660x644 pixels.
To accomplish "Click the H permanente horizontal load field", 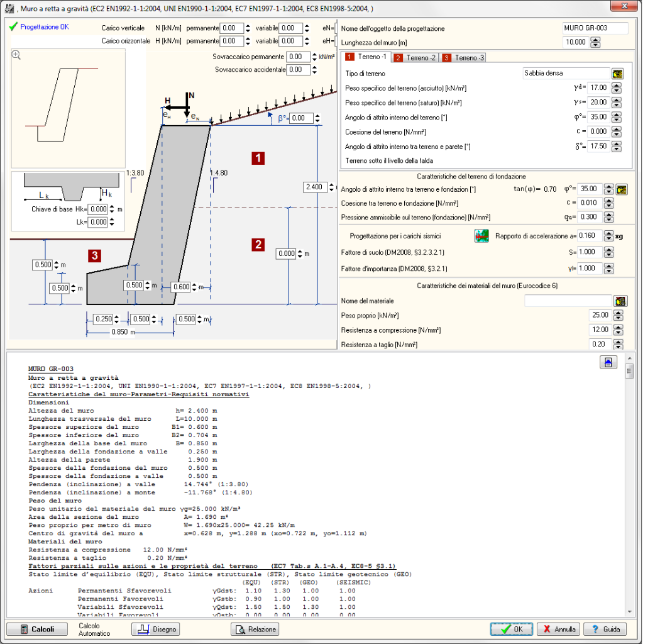I will tap(231, 42).
